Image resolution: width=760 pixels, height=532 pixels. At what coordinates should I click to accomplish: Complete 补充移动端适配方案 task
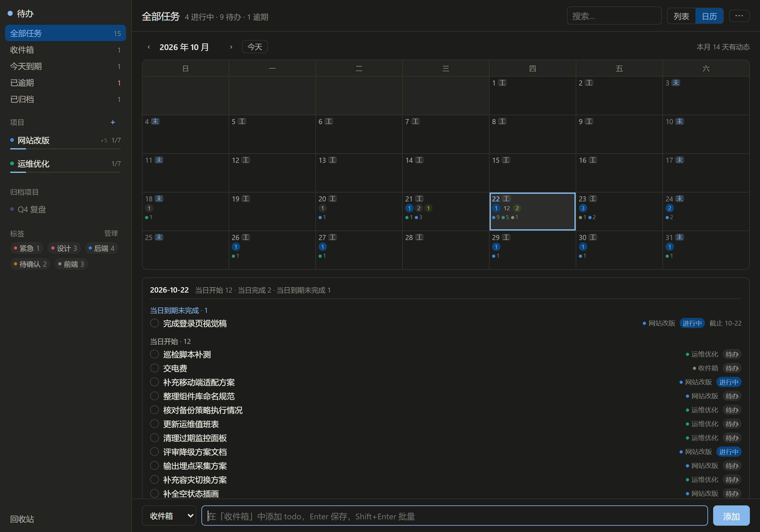(x=155, y=382)
